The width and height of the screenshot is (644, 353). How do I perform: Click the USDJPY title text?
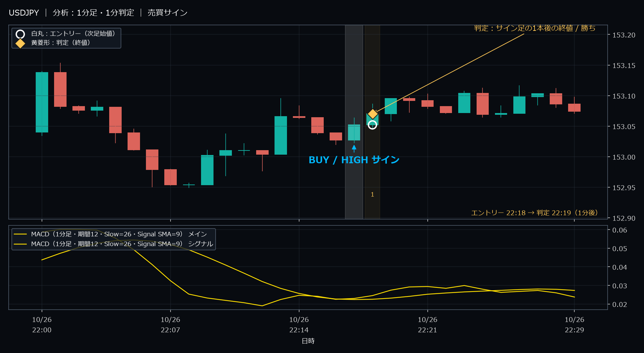pos(24,13)
